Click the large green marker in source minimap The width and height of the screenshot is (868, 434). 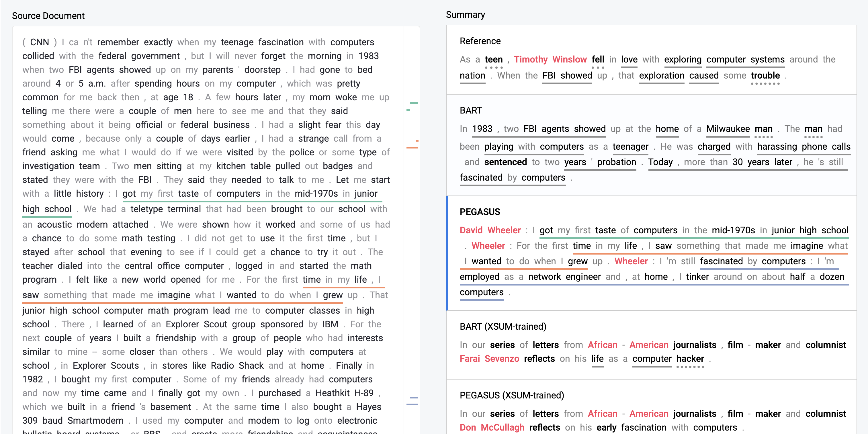tap(413, 103)
